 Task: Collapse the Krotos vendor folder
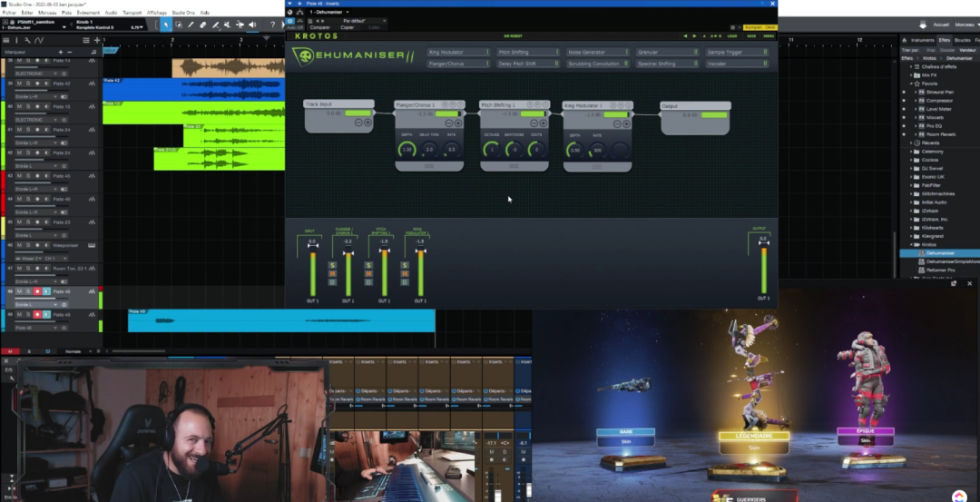(x=911, y=244)
